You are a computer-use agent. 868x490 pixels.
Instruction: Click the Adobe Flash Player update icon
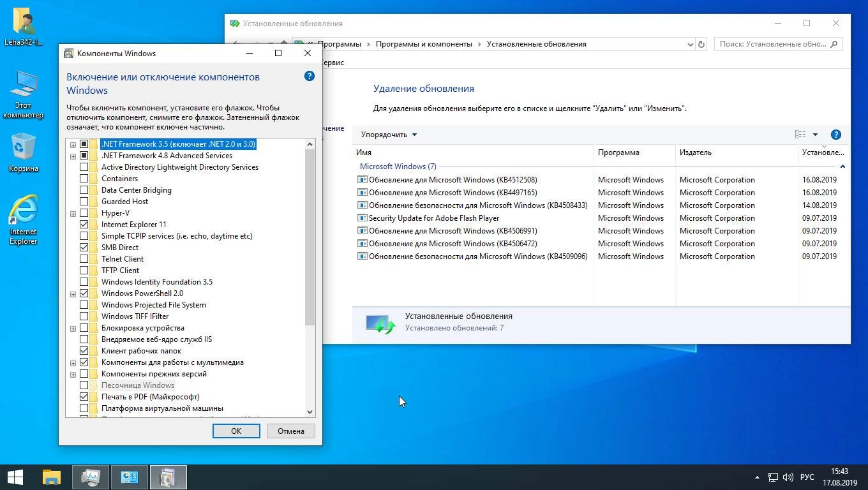[x=363, y=218]
